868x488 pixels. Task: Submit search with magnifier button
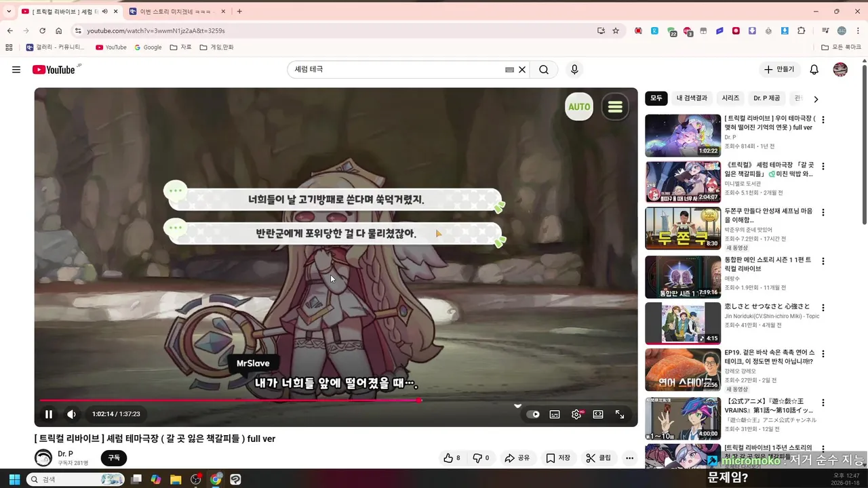544,70
